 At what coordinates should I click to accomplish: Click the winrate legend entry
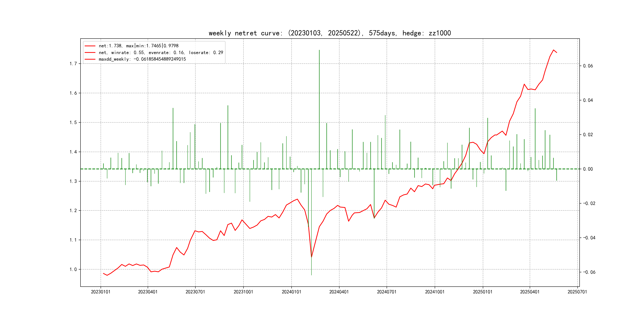click(161, 52)
